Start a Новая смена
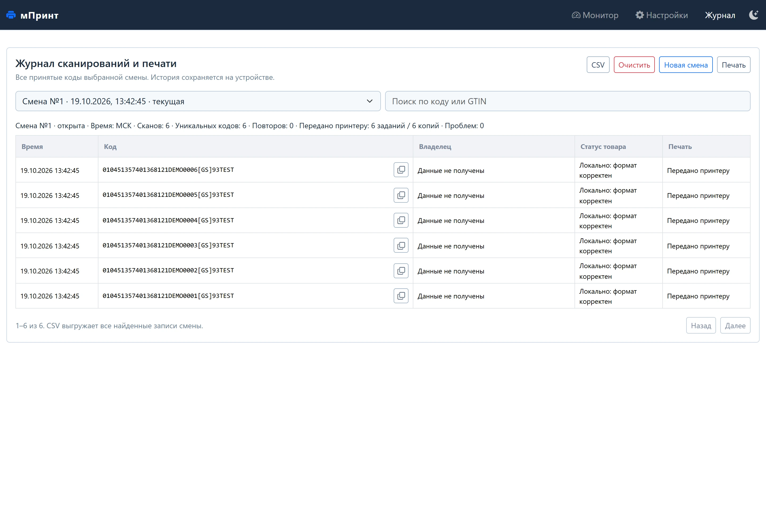The image size is (766, 532). click(686, 65)
